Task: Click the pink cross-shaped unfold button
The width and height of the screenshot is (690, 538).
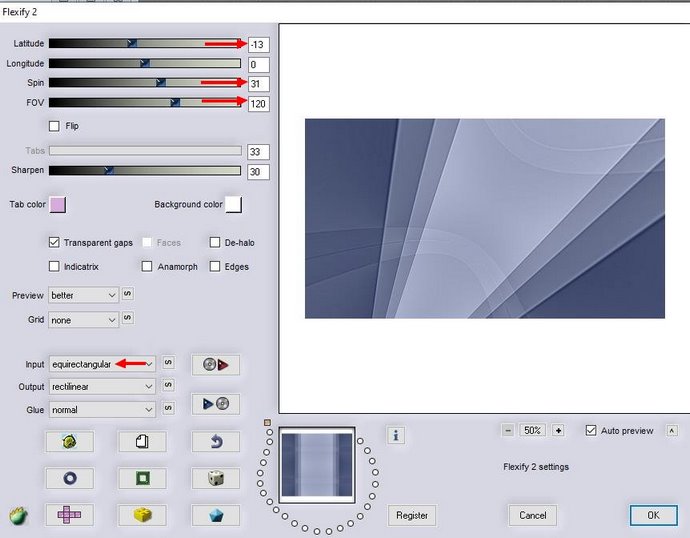Action: click(69, 514)
